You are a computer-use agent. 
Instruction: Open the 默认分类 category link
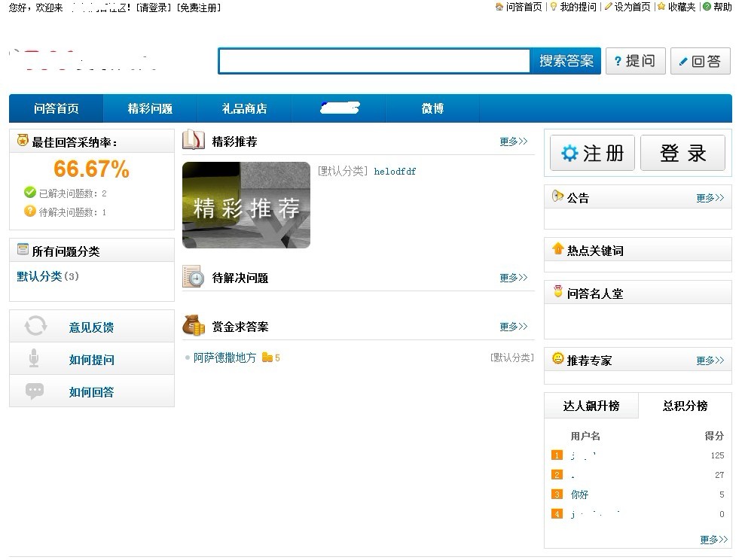point(39,276)
